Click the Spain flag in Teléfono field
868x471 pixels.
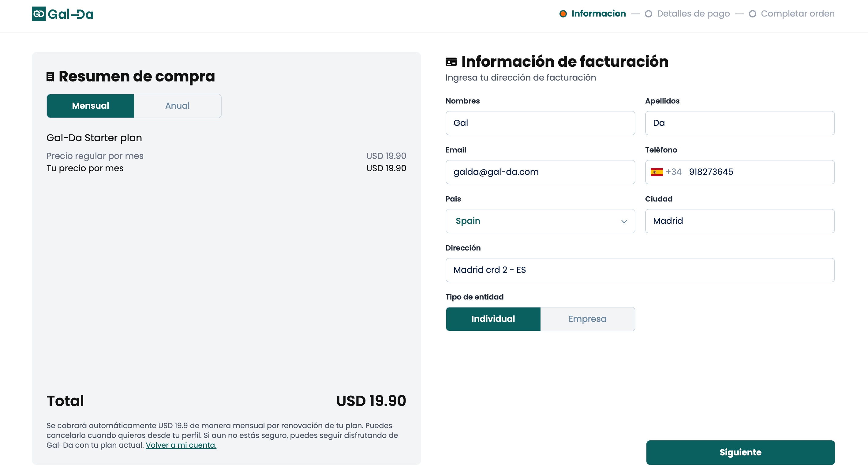[x=657, y=172]
